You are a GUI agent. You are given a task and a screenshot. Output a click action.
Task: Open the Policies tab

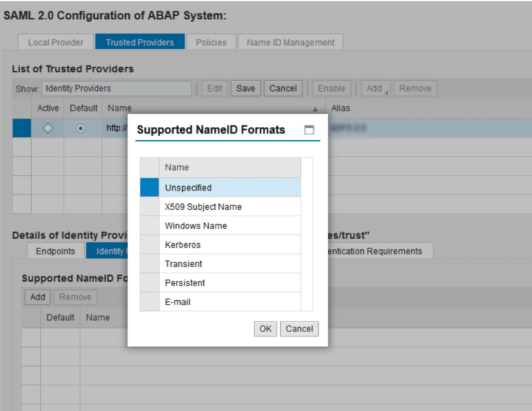211,42
